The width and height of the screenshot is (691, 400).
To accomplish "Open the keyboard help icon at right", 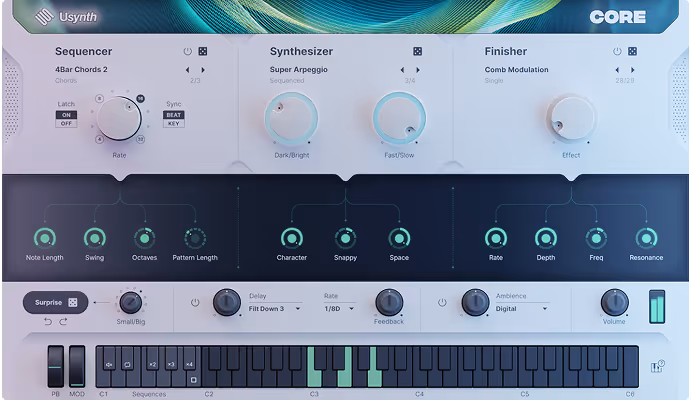I will tap(657, 367).
